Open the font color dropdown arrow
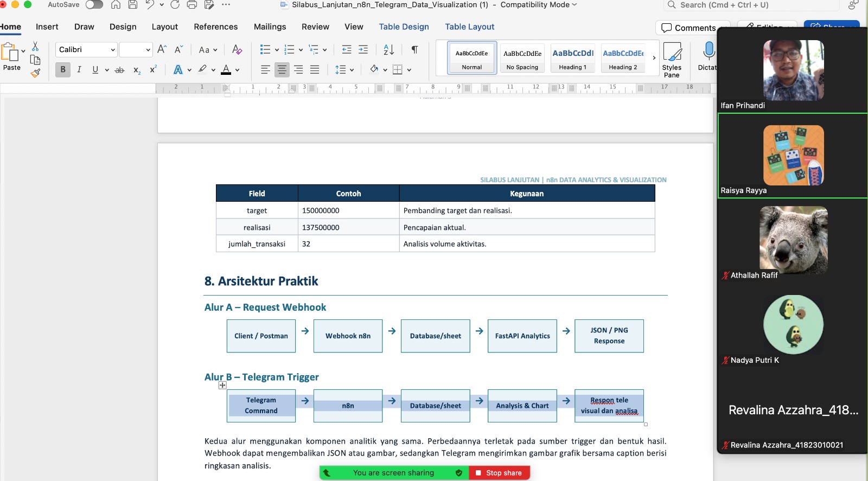 238,70
